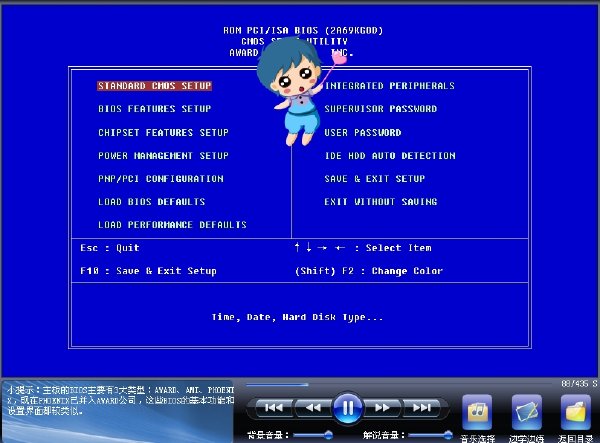Select PNP/PCI CONFIGURATION
Viewport: 600px width, 443px height.
tap(161, 179)
